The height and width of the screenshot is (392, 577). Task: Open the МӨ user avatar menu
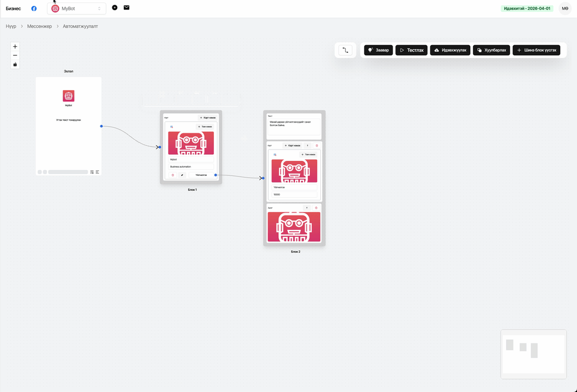[565, 8]
